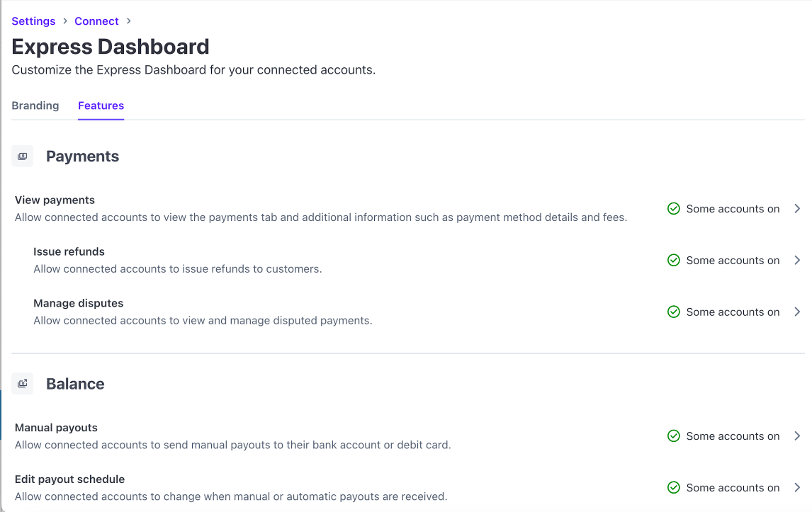Go to the Settings breadcrumb link

[x=33, y=21]
